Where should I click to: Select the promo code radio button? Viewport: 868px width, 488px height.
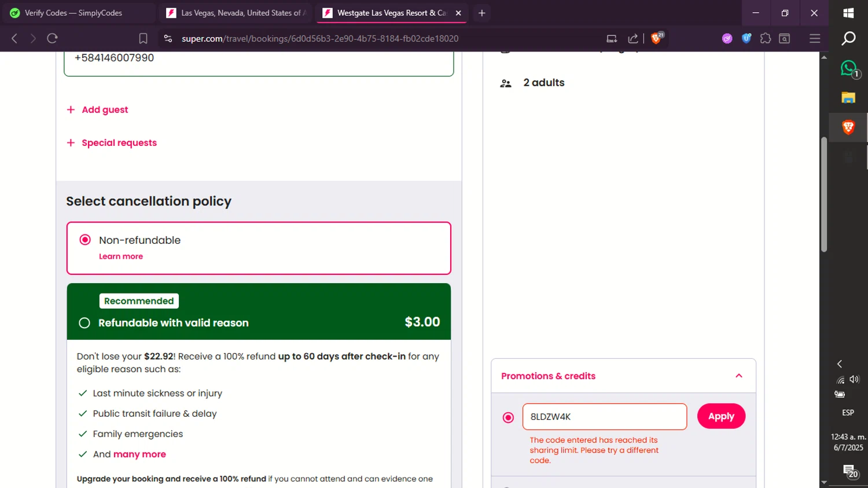click(x=508, y=417)
